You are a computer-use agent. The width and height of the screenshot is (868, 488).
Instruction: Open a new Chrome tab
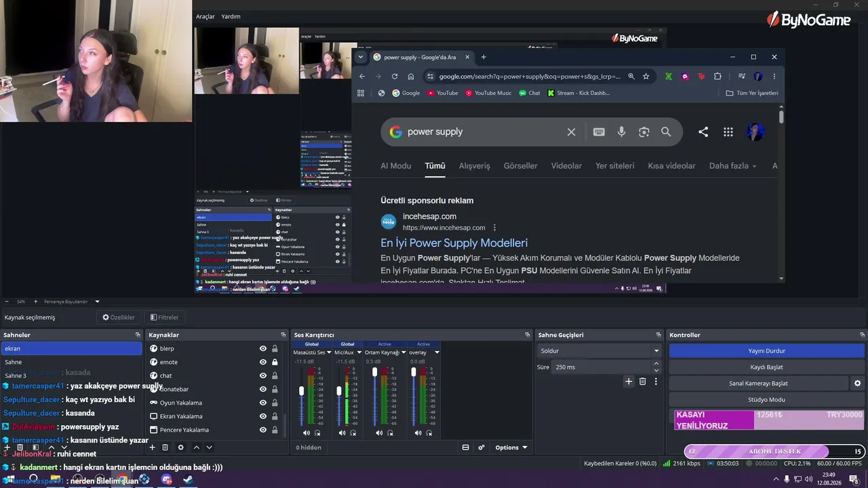pyautogui.click(x=484, y=57)
